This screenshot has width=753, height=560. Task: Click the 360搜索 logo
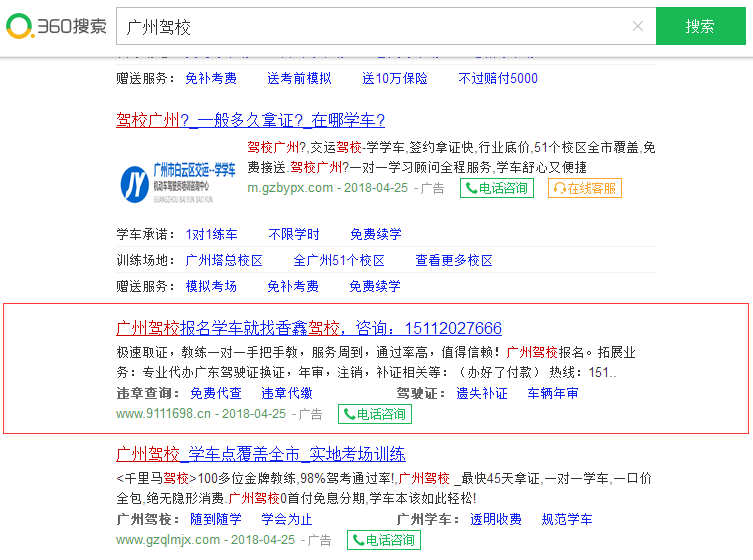[x=56, y=26]
